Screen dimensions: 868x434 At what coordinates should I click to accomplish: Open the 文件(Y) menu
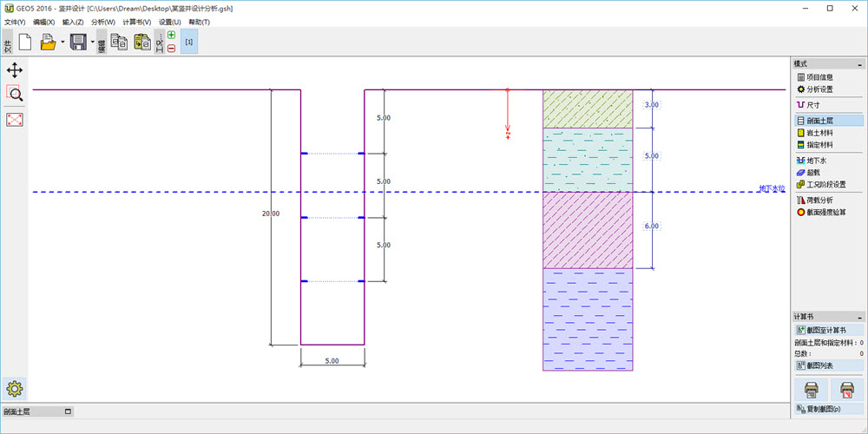(15, 23)
